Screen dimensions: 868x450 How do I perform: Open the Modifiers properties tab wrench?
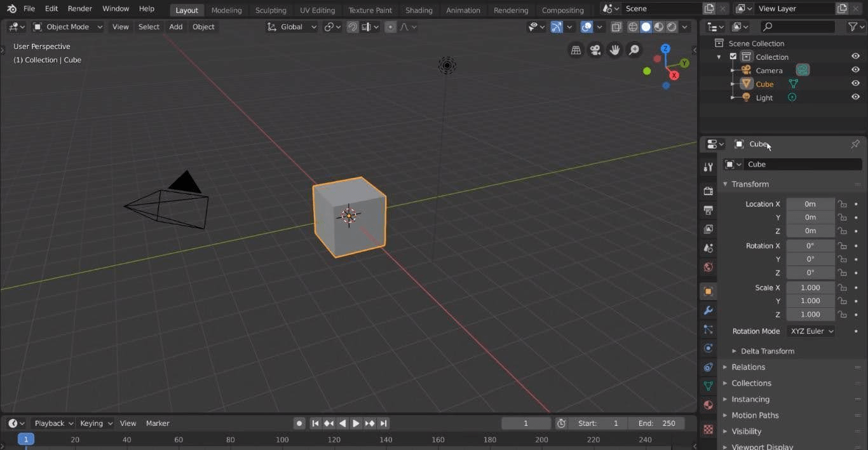(708, 310)
